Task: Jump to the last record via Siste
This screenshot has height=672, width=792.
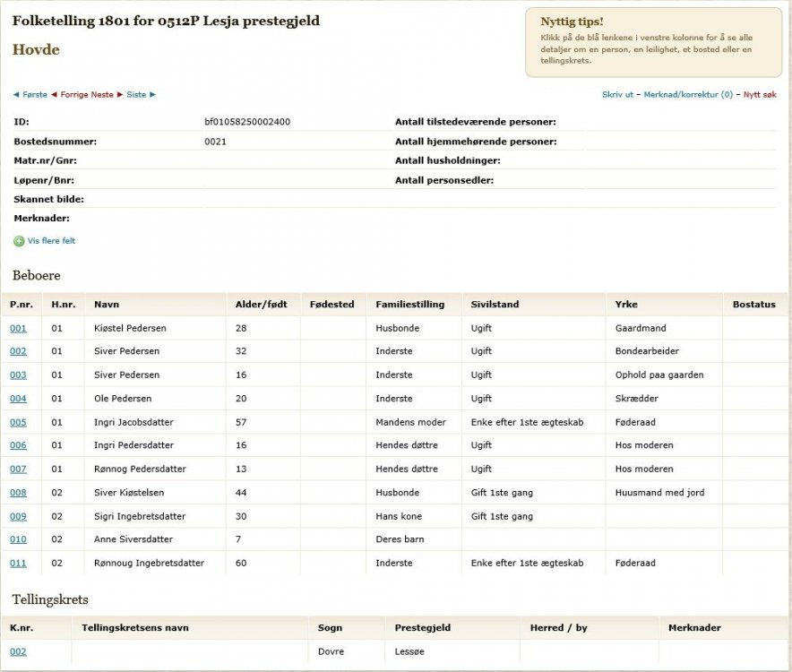Action: pyautogui.click(x=137, y=95)
